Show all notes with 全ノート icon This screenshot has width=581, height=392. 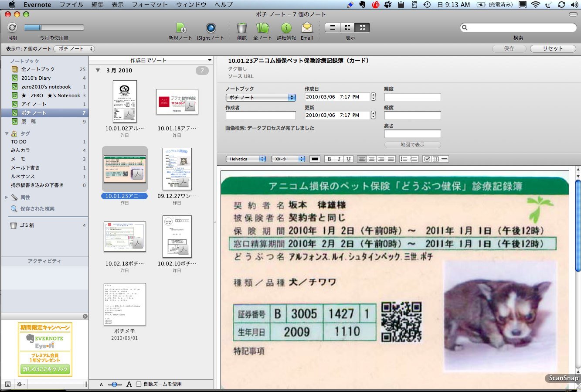(263, 28)
